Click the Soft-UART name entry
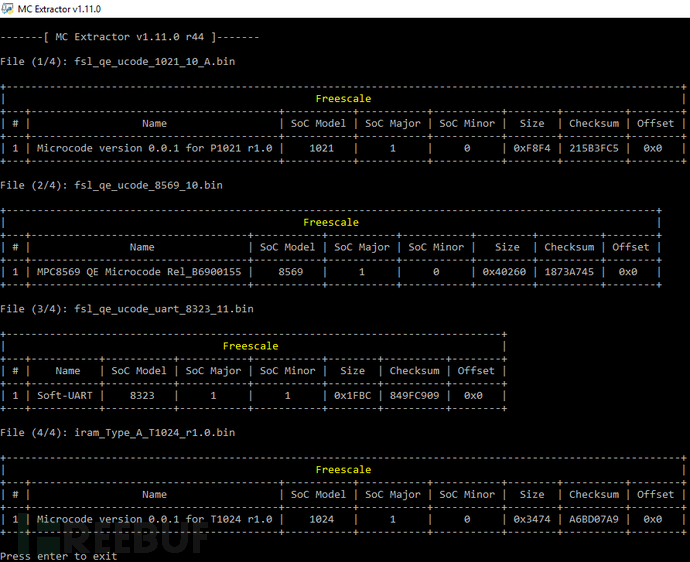Image resolution: width=690 pixels, height=562 pixels. pyautogui.click(x=65, y=396)
